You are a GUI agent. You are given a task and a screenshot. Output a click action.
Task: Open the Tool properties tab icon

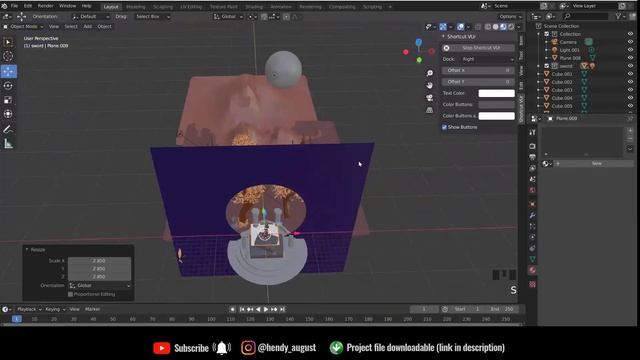[x=532, y=132]
